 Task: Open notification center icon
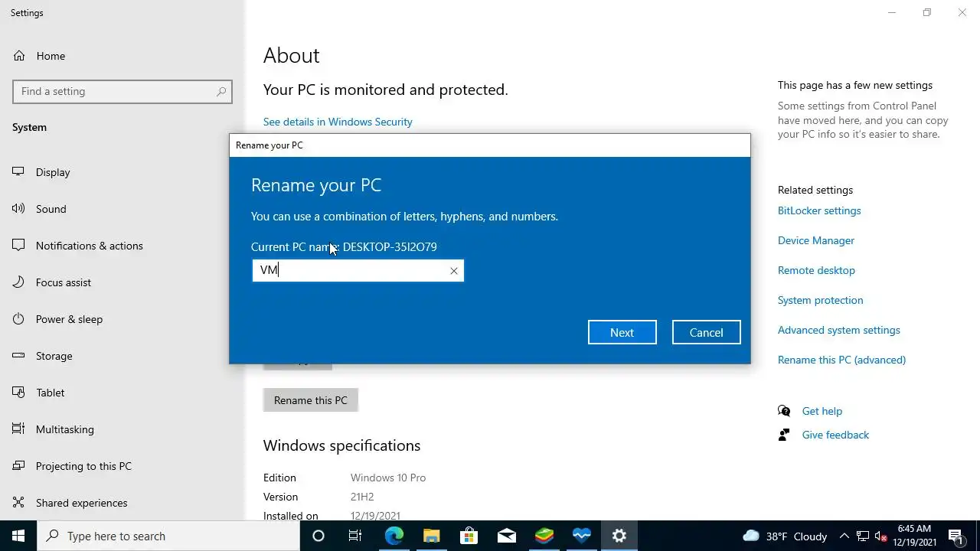pyautogui.click(x=955, y=536)
